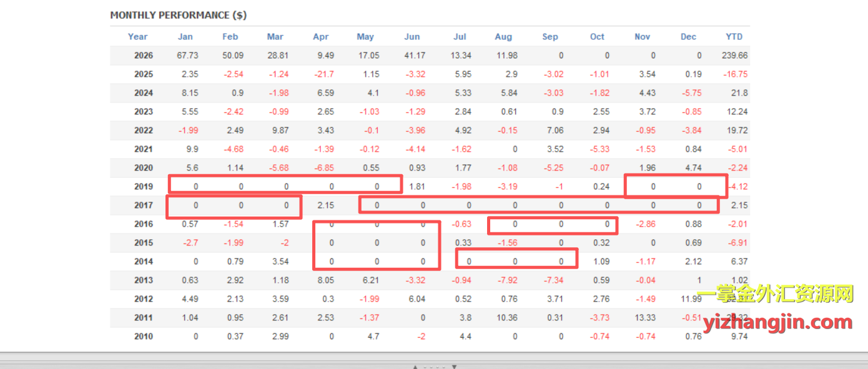The image size is (868, 369).
Task: Select the 2025 April value -21.7
Action: 324,74
